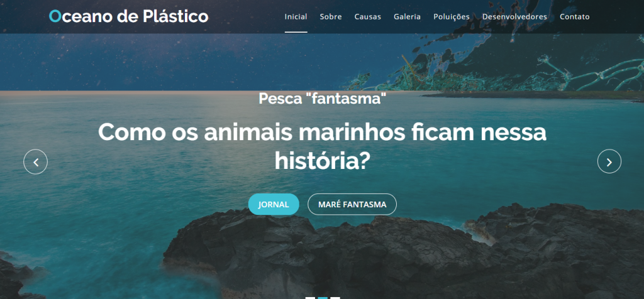Screen dimensions: 644x299
Task: Click the rocky shoreline in the slide photo
Action: 402,254
